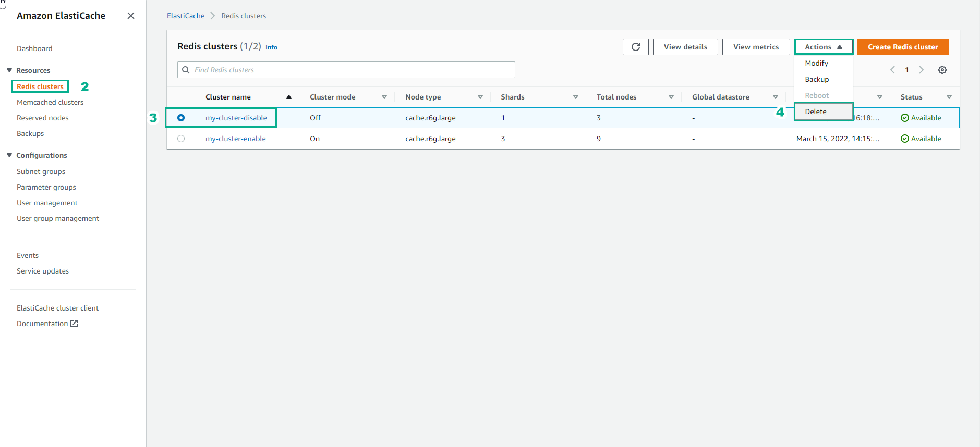The height and width of the screenshot is (447, 980).
Task: Open User management page
Action: coord(47,203)
